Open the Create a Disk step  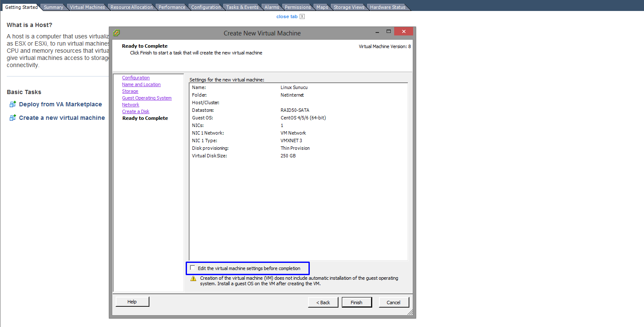coord(135,111)
